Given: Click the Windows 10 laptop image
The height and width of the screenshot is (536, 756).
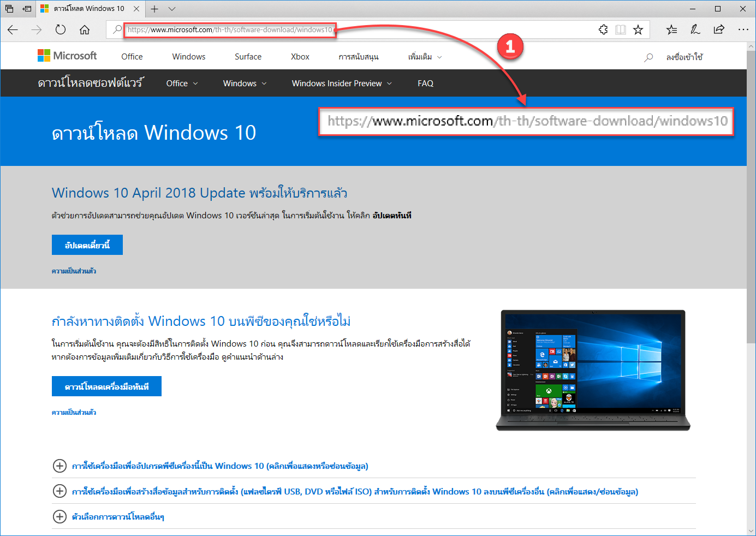Looking at the screenshot, I should click(x=593, y=370).
